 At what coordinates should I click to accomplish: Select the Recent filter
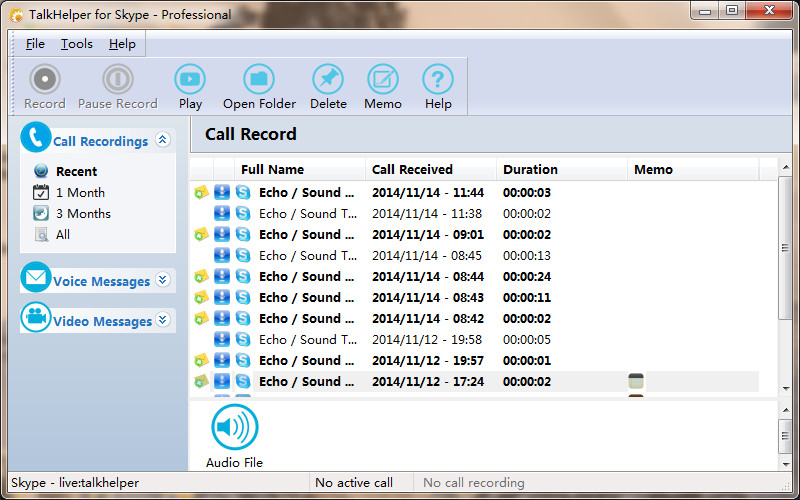pos(77,171)
